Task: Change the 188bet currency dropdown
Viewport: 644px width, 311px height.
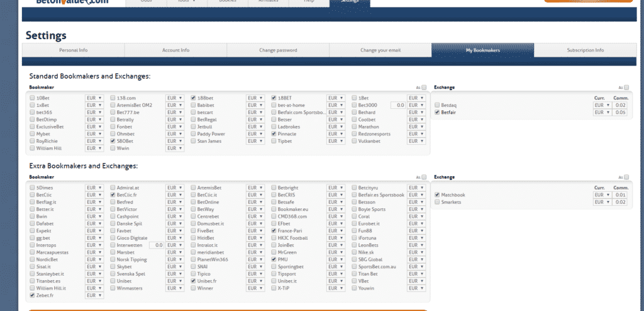Action: tap(255, 98)
